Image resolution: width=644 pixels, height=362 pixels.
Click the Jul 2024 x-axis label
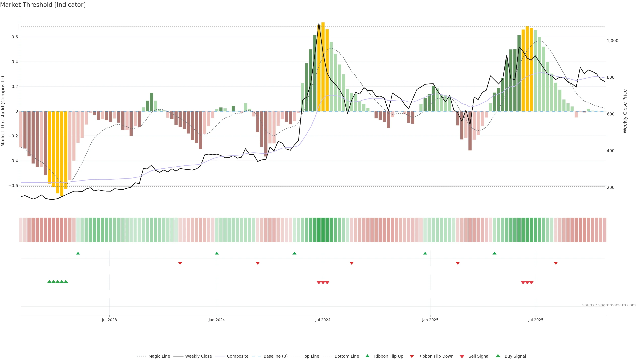[x=323, y=320]
